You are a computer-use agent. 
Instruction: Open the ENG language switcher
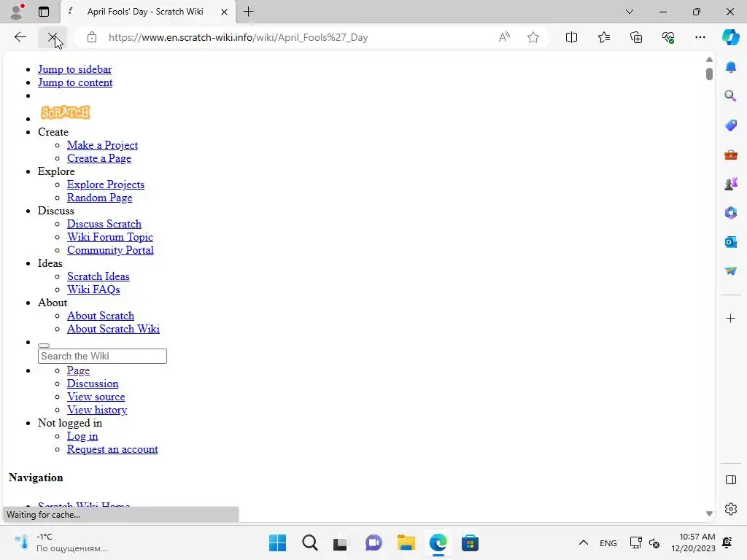pos(608,542)
